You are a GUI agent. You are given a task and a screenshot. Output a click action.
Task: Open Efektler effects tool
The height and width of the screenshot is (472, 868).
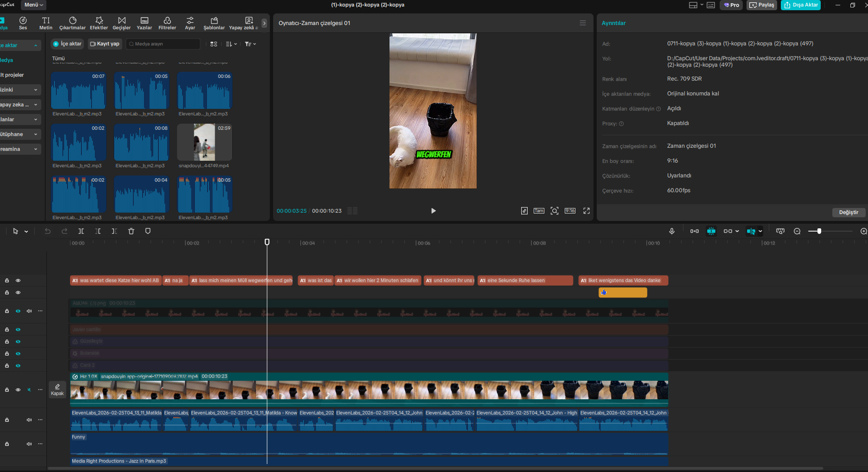click(99, 23)
